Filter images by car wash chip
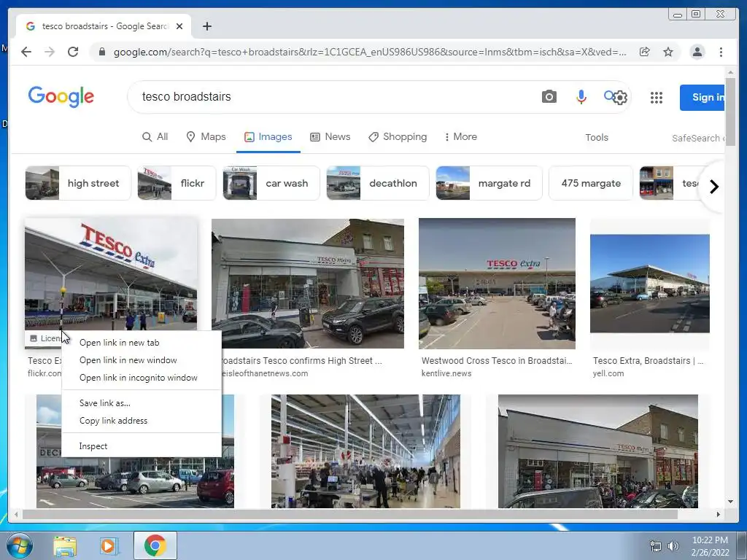The image size is (747, 560). 271,183
